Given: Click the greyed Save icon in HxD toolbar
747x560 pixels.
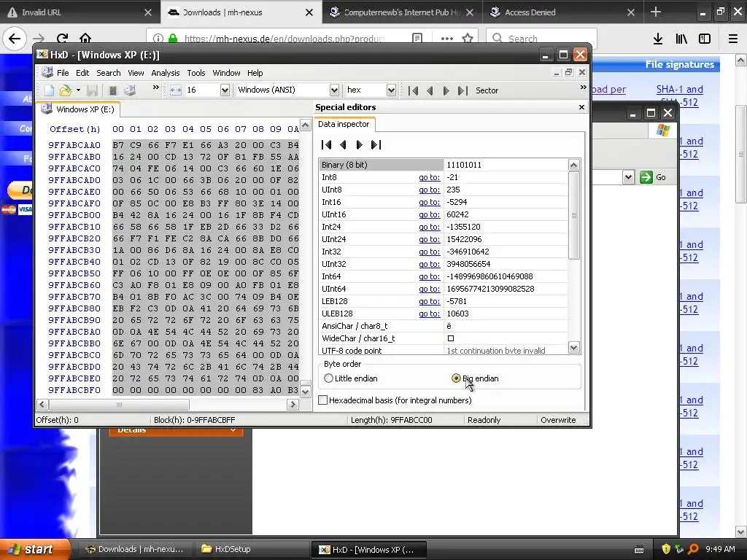Looking at the screenshot, I should coord(93,90).
